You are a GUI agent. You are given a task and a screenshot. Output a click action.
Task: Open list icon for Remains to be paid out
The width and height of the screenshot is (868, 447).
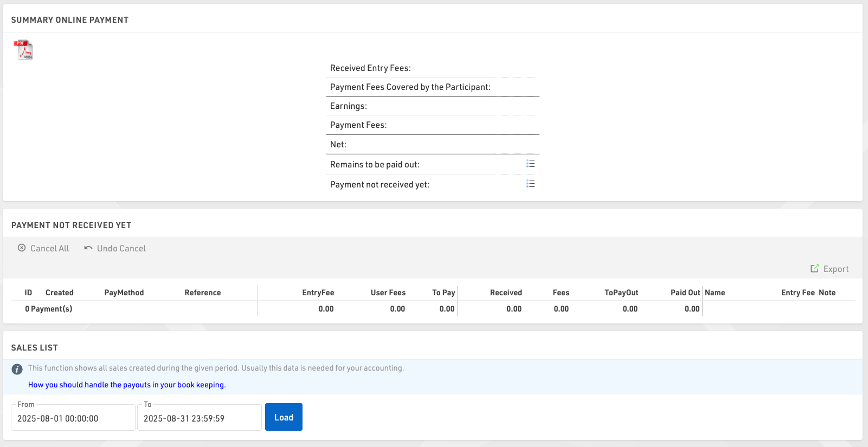click(530, 164)
